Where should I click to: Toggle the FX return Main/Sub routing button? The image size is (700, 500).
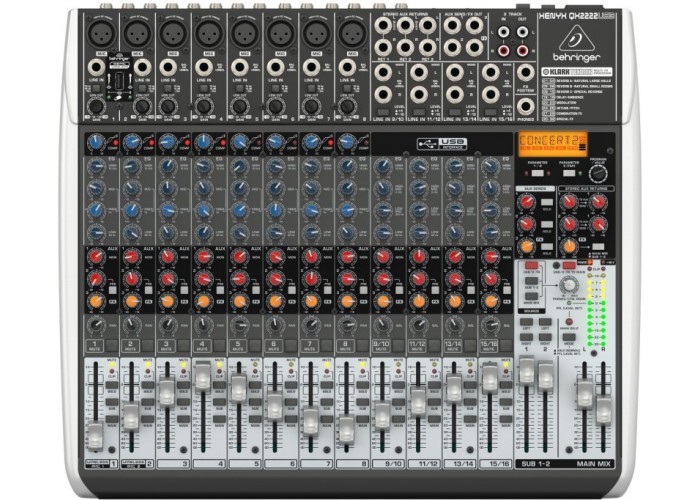(598, 246)
